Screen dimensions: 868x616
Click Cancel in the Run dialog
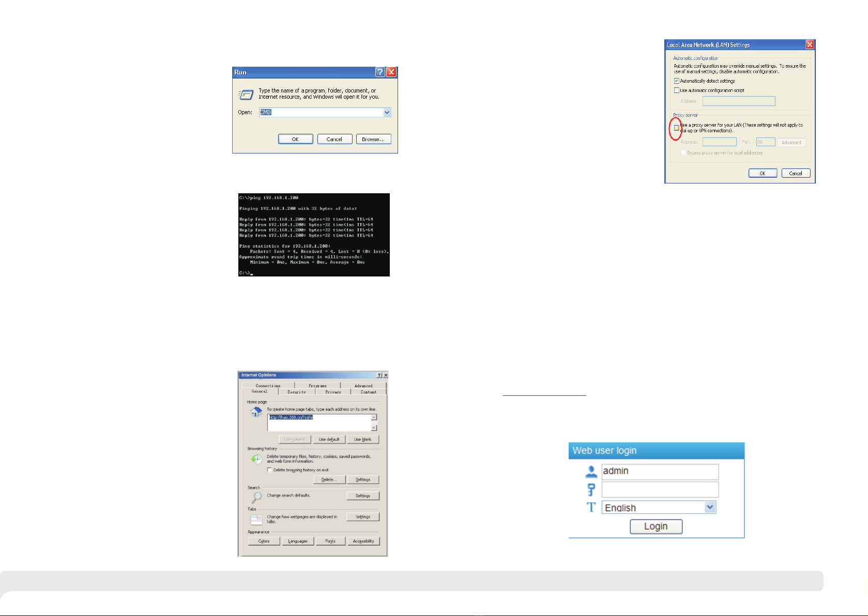334,139
